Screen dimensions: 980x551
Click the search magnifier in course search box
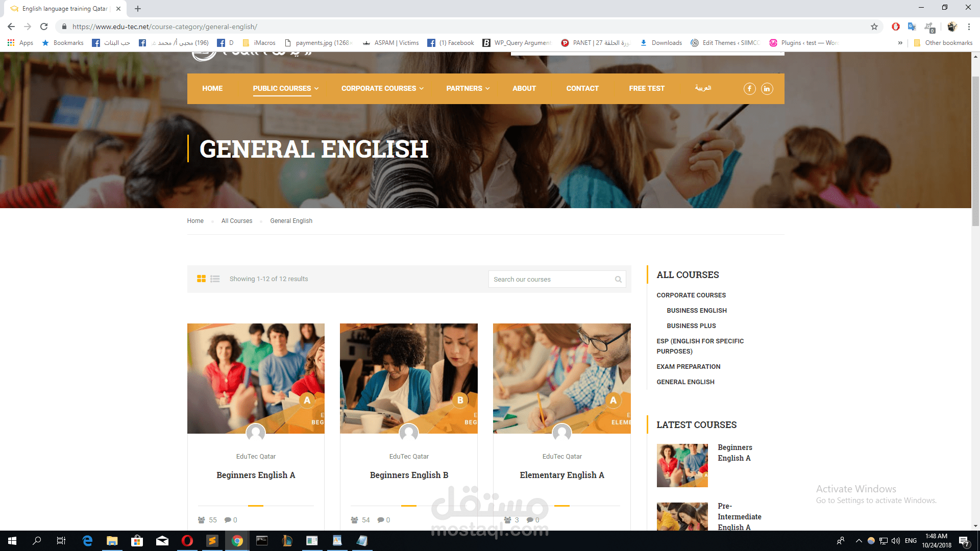point(618,280)
